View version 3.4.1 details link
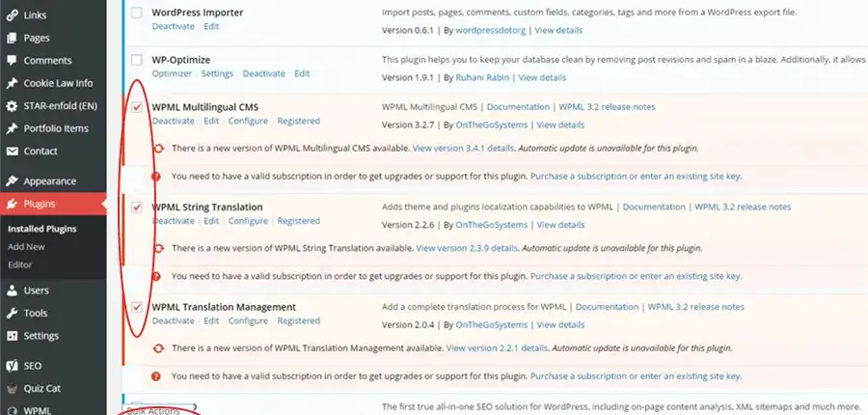This screenshot has width=868, height=415. 464,149
